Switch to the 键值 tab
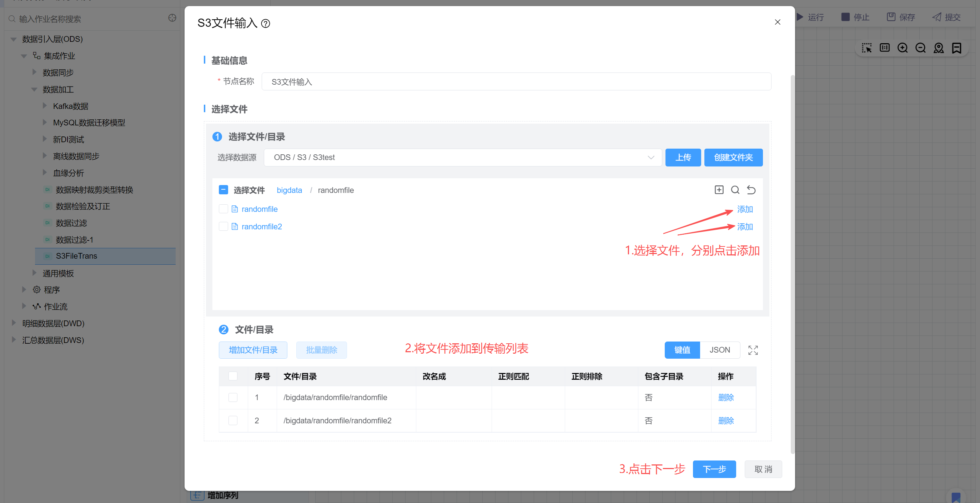980x503 pixels. pos(682,349)
